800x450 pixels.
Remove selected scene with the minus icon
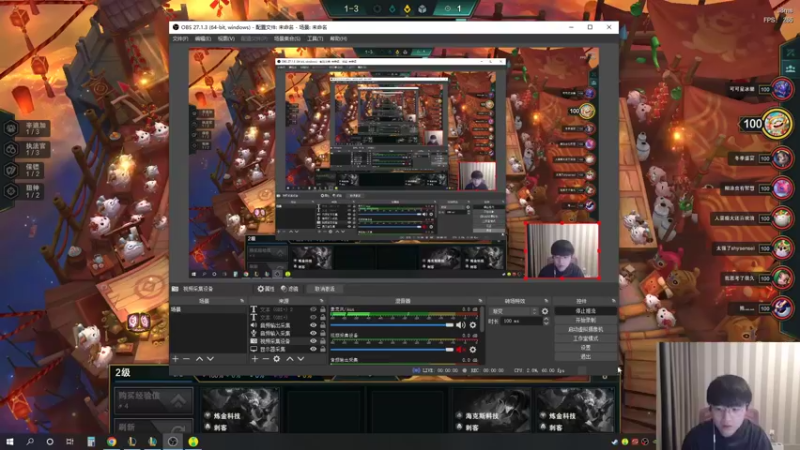coord(186,359)
